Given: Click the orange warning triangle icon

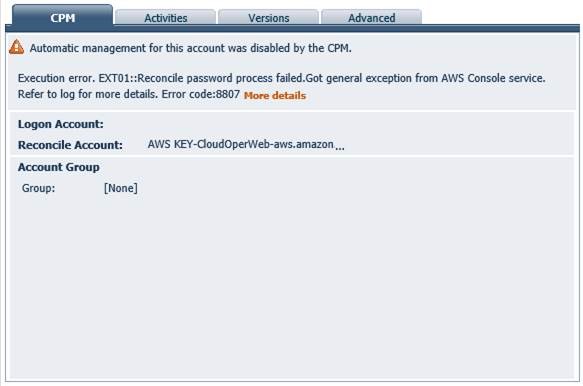Looking at the screenshot, I should click(16, 48).
